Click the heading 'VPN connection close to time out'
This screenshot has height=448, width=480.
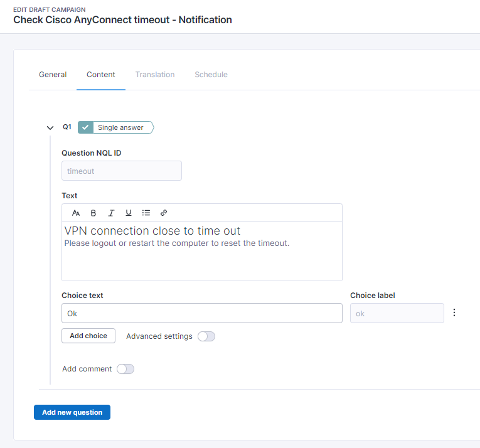tap(152, 231)
